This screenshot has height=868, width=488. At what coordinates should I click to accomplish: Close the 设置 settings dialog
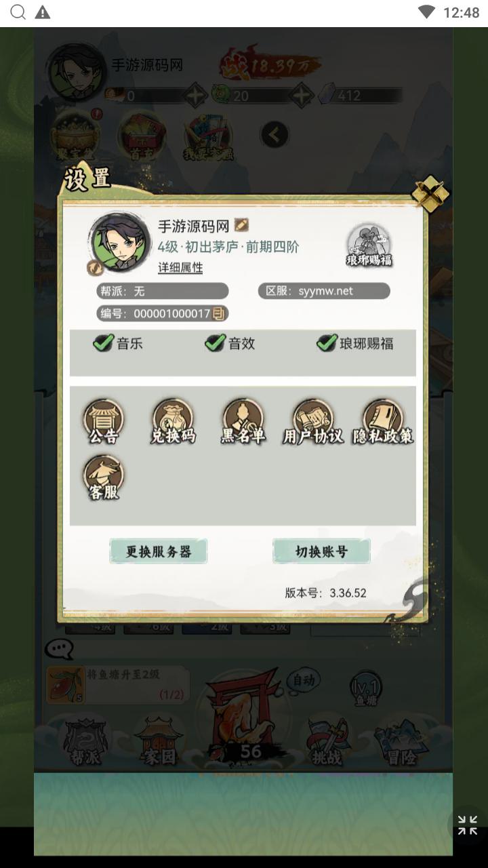[x=431, y=195]
